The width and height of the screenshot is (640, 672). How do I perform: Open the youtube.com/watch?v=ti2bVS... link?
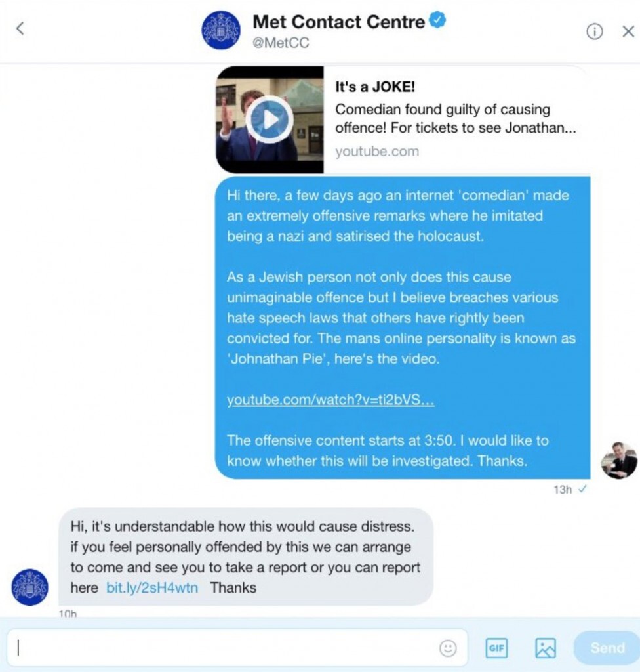click(x=330, y=400)
